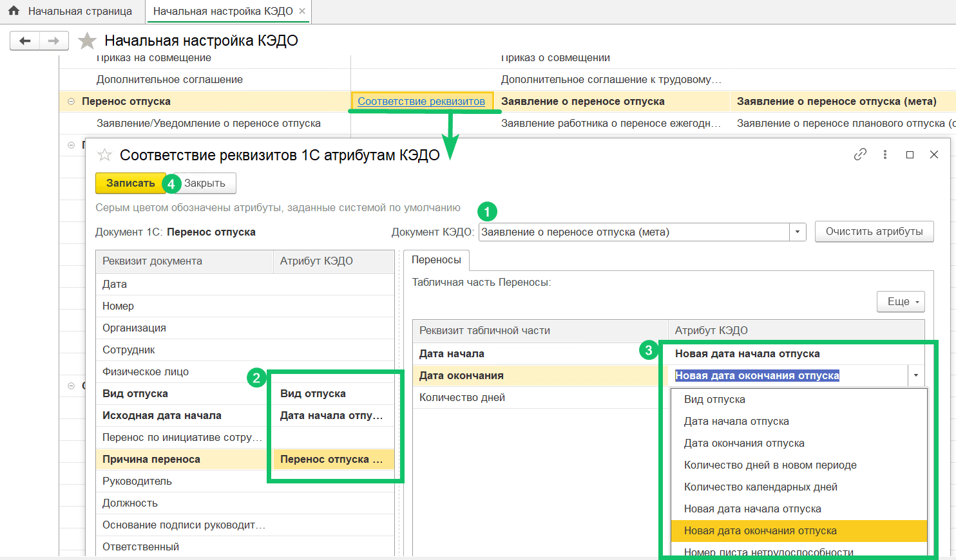This screenshot has width=956, height=560.
Task: Click the Очистить атрибуты button
Action: coord(874,232)
